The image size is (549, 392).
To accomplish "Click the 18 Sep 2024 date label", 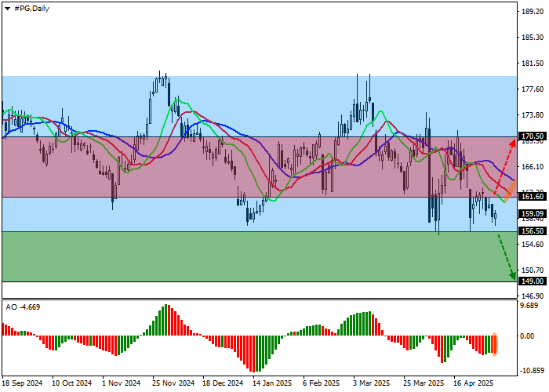I will (x=24, y=383).
